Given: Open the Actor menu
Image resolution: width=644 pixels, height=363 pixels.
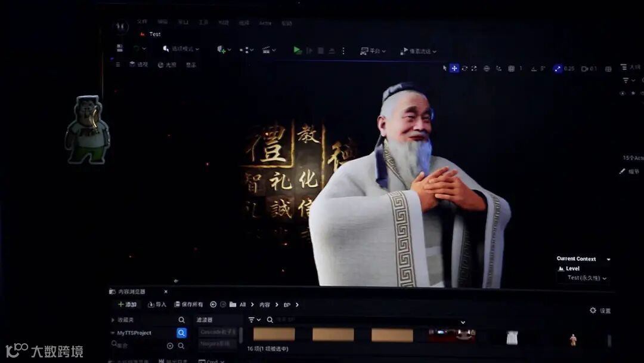Looking at the screenshot, I should click(x=265, y=23).
